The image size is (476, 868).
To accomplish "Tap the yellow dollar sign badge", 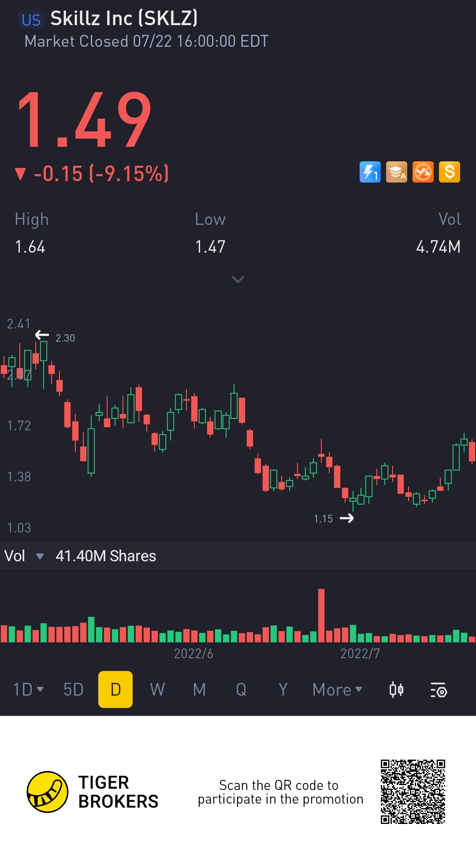I will (x=449, y=172).
